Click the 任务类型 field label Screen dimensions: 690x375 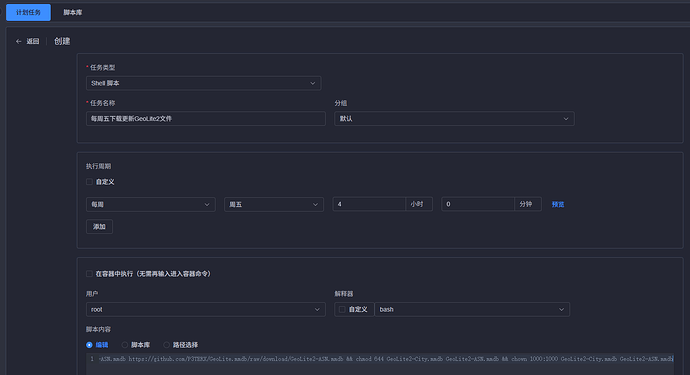(103, 67)
